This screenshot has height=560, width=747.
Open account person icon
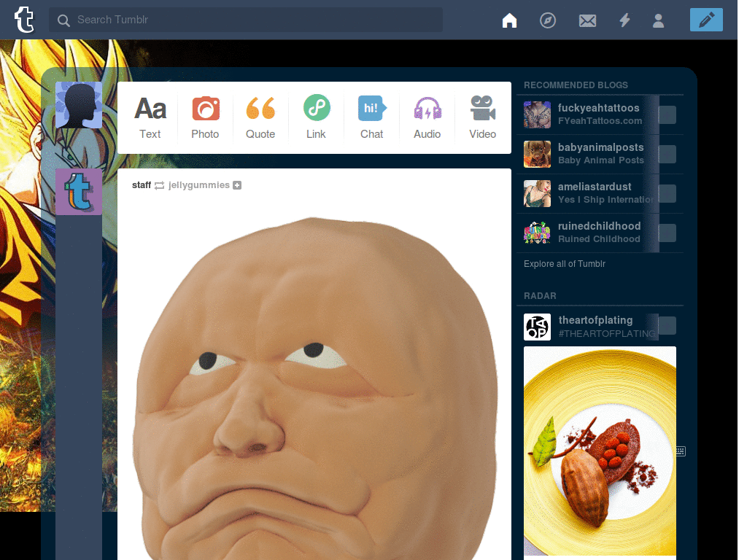[659, 20]
